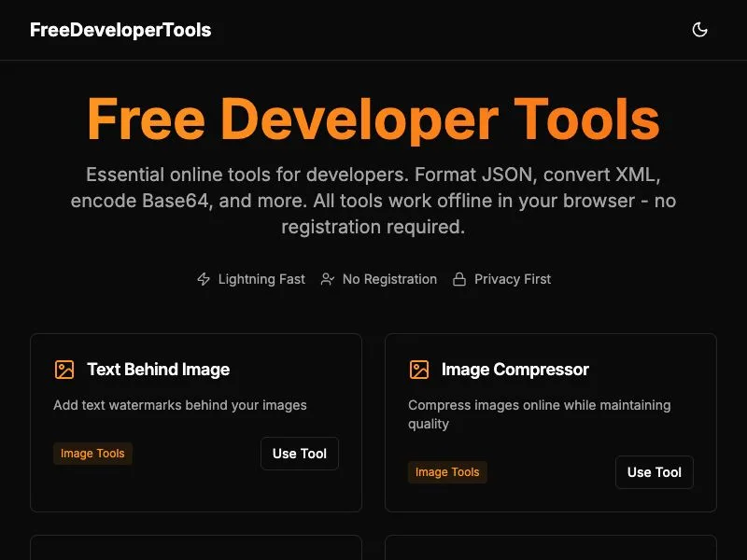Click the padlock icon beside Privacy First

pyautogui.click(x=459, y=279)
